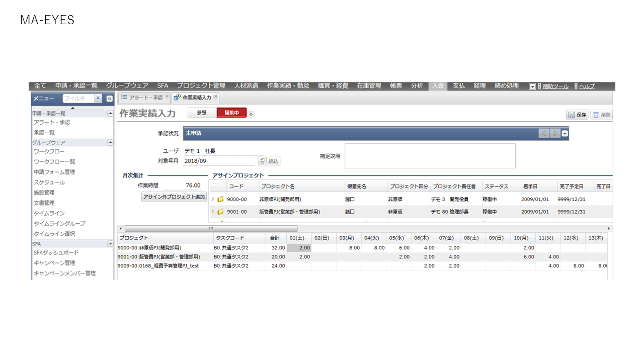Clear the menu filter with the X icon
Screen dimensions: 644x362
pos(98,99)
